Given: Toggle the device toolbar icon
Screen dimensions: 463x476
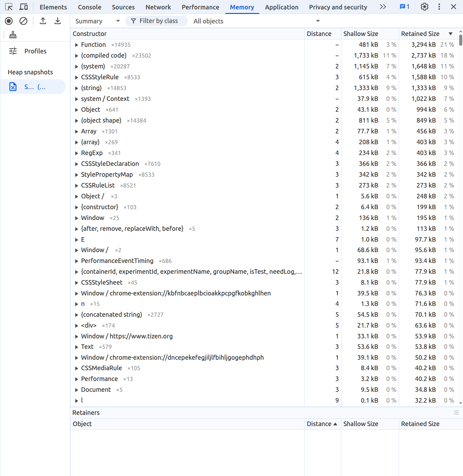Looking at the screenshot, I should 23,7.
